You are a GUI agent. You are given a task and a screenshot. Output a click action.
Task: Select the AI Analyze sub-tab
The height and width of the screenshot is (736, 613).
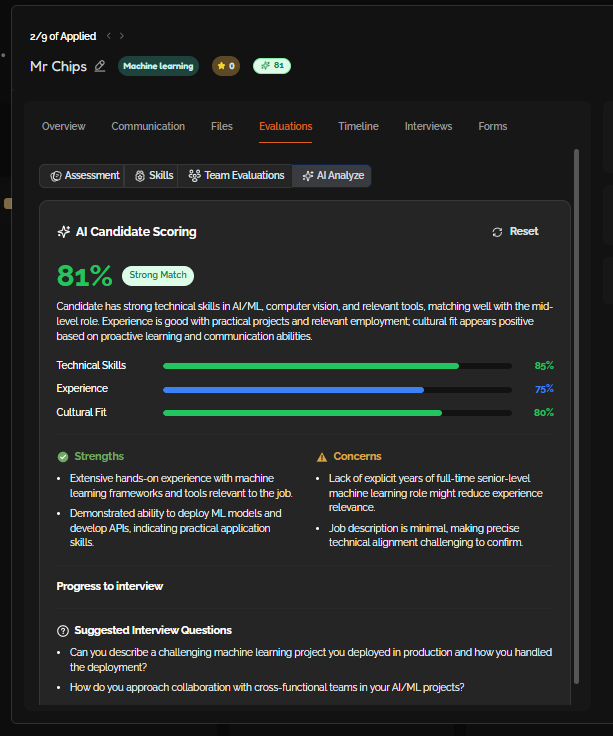point(332,176)
